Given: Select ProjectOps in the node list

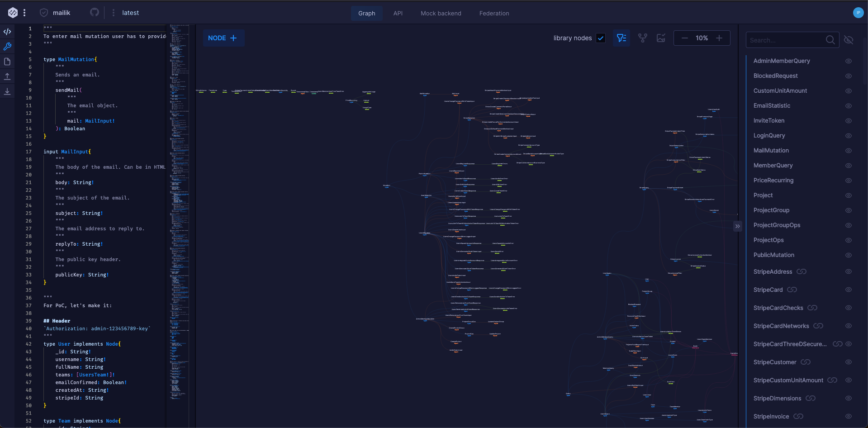Looking at the screenshot, I should 768,240.
